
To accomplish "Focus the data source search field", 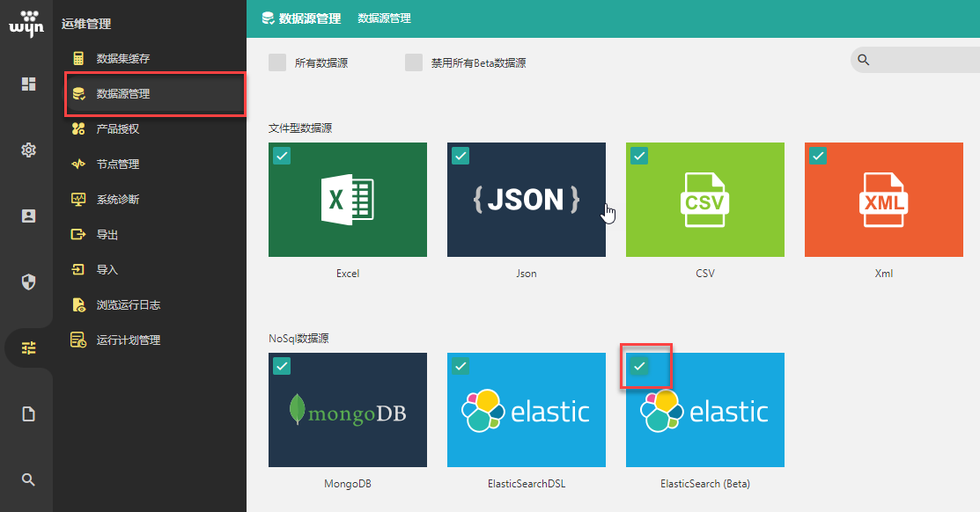I will tap(916, 60).
